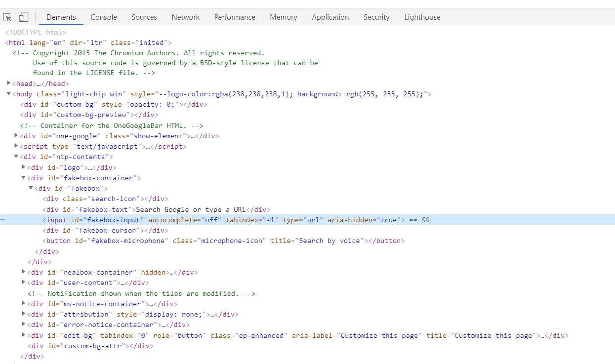Open the three-dots menu beside selected row

pyautogui.click(x=2, y=220)
